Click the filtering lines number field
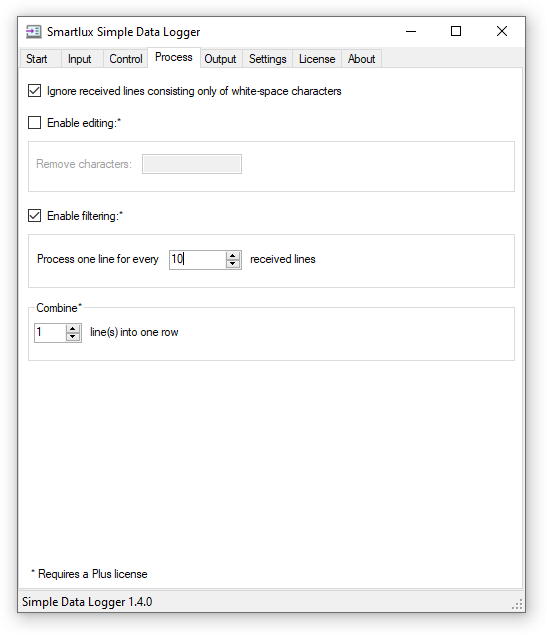 coord(198,260)
